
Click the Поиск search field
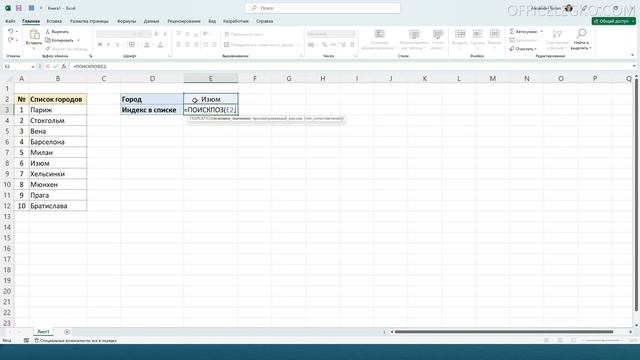click(323, 8)
